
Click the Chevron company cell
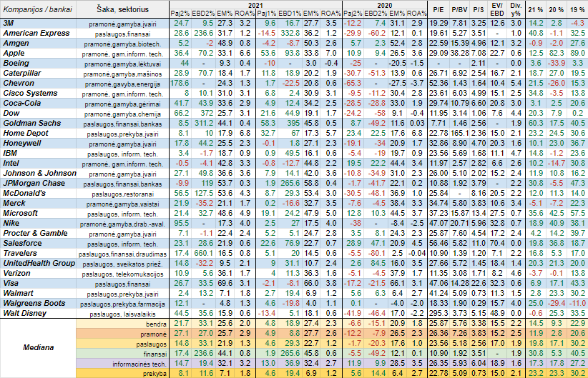[38, 83]
